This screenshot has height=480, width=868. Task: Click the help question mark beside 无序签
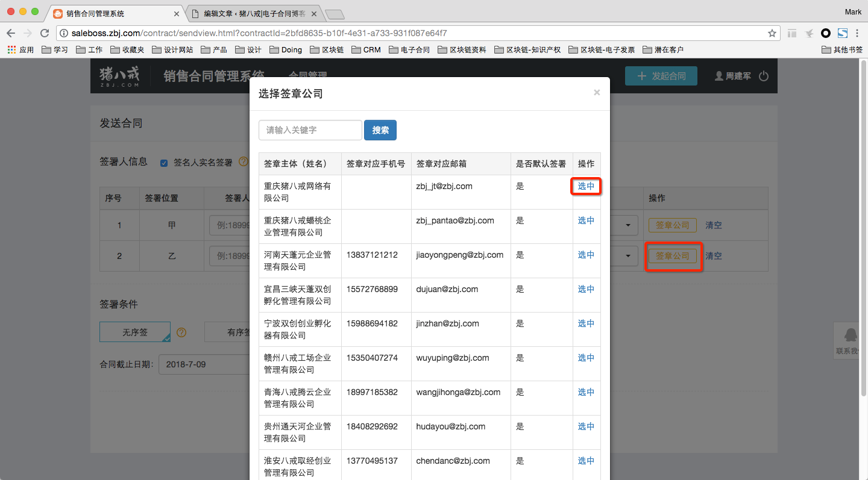coord(181,332)
